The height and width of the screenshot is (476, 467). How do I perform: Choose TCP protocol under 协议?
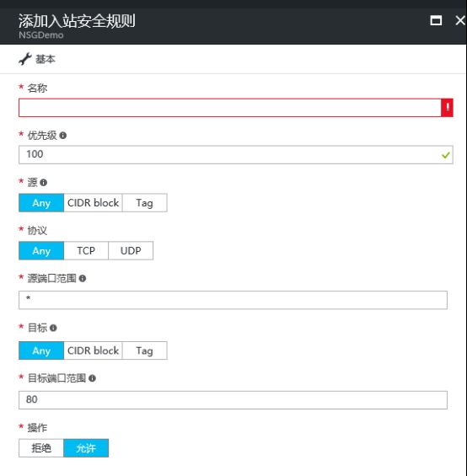86,251
